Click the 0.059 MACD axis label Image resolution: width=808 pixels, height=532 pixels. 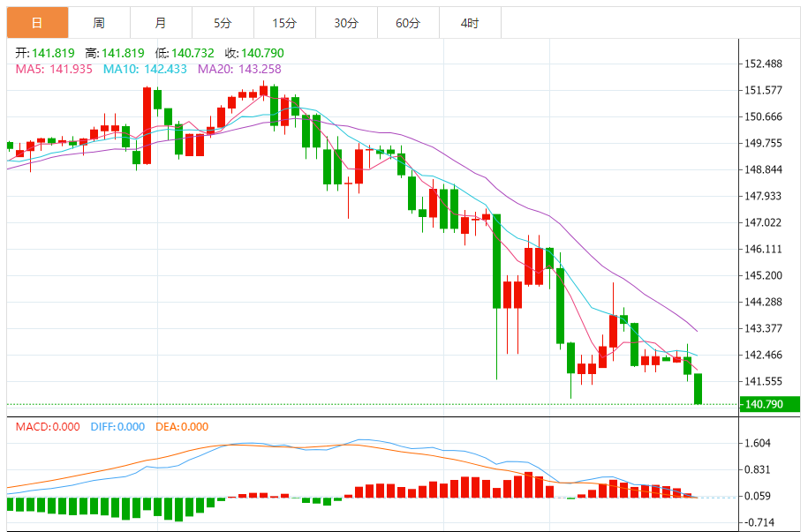758,496
